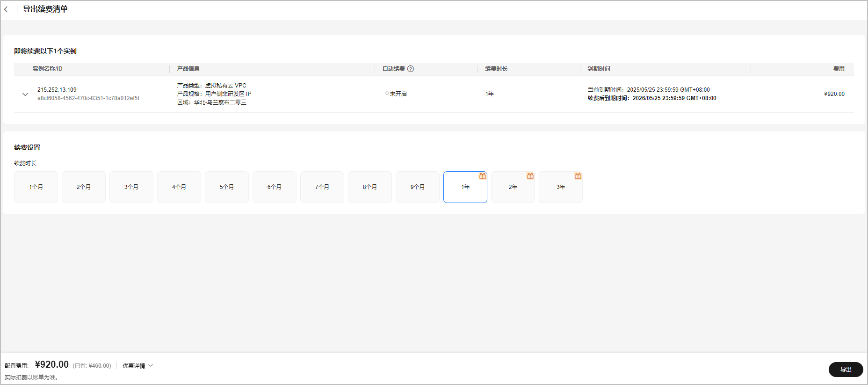Select 5个月 renewal duration
This screenshot has width=868, height=385.
coord(227,187)
